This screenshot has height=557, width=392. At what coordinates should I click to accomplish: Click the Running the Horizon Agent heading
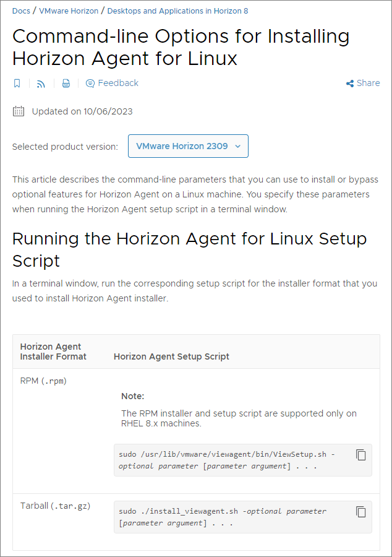tap(189, 249)
